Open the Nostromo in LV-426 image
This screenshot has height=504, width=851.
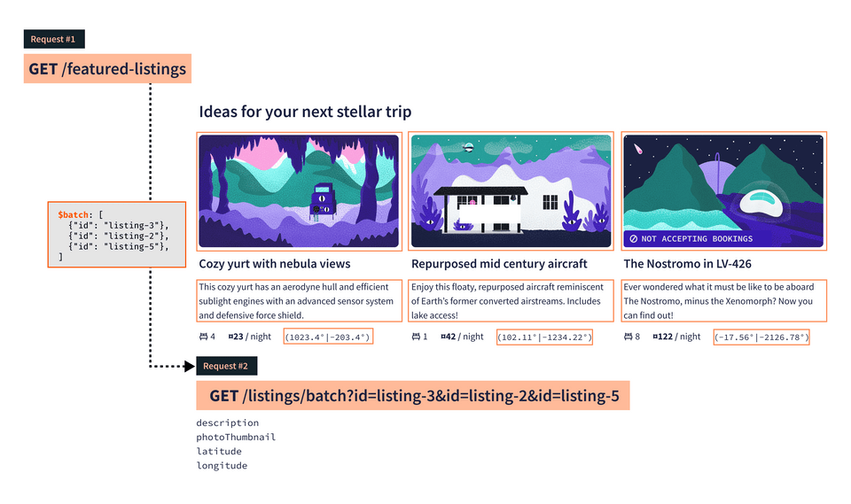pyautogui.click(x=723, y=191)
